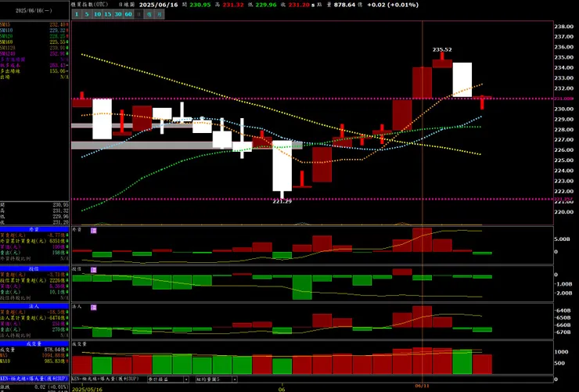The image size is (579, 392).
Task: Click the high price 231.32 in header
Action: click(233, 5)
